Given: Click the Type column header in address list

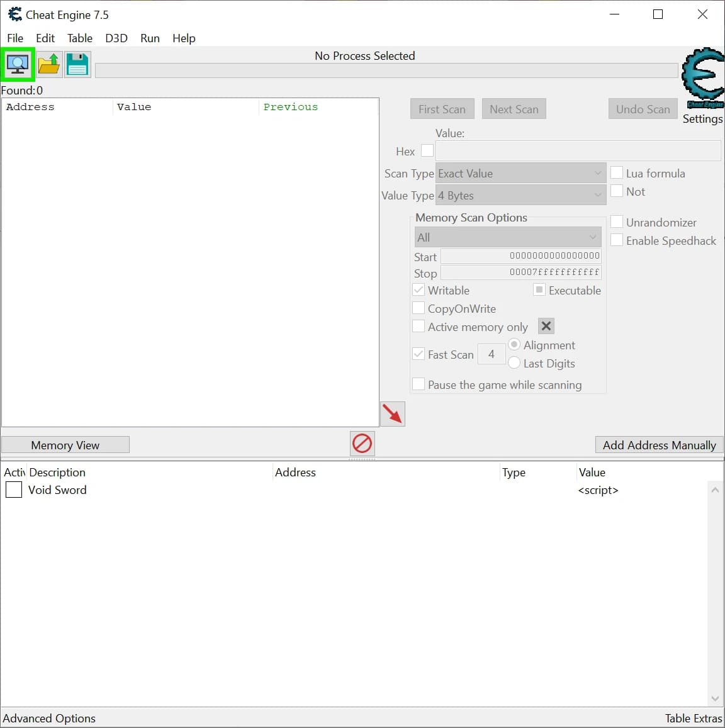Looking at the screenshot, I should click(x=538, y=472).
